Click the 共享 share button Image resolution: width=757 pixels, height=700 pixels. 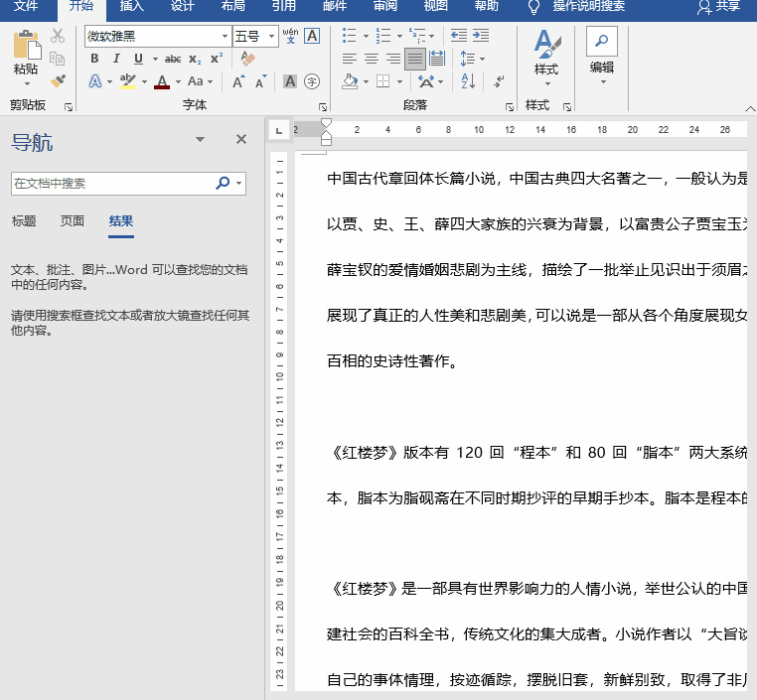(719, 7)
